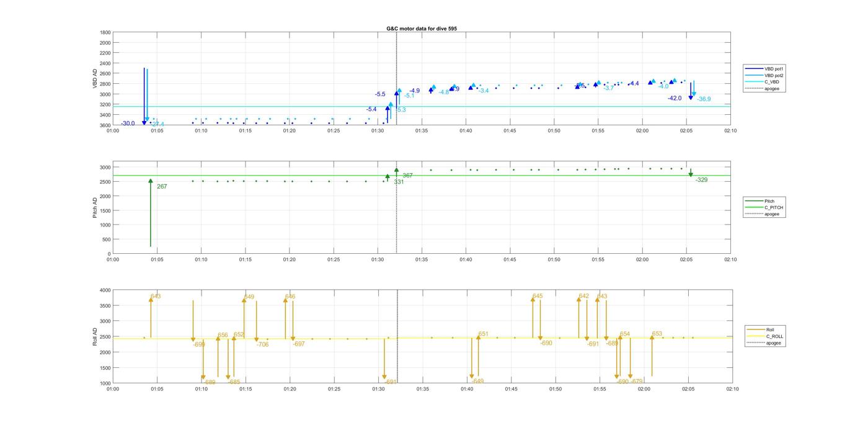Viewport: 868px width, 430px height.
Task: Click the "-697" roll data label
Action: coord(299,344)
